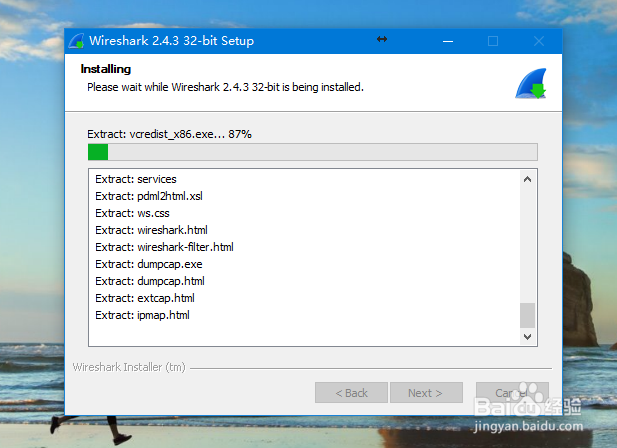Select the 'Extract: wireshark-filter.html' log line

tap(164, 247)
